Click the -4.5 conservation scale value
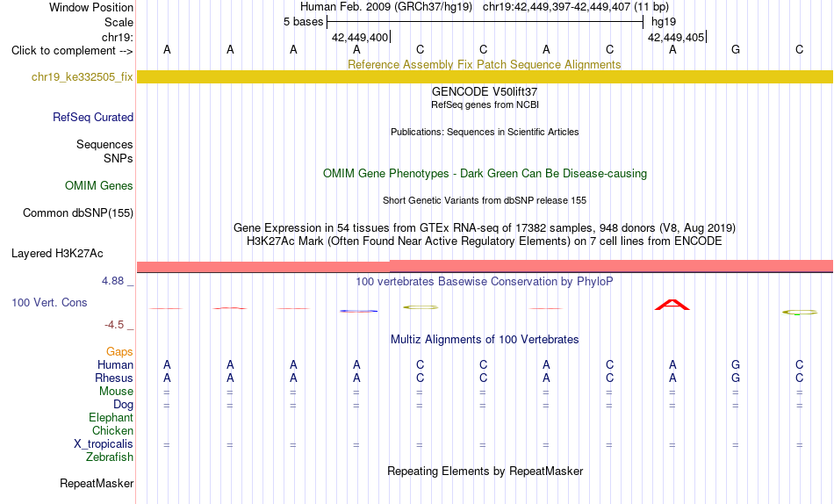This screenshot has width=834, height=504. tap(114, 325)
